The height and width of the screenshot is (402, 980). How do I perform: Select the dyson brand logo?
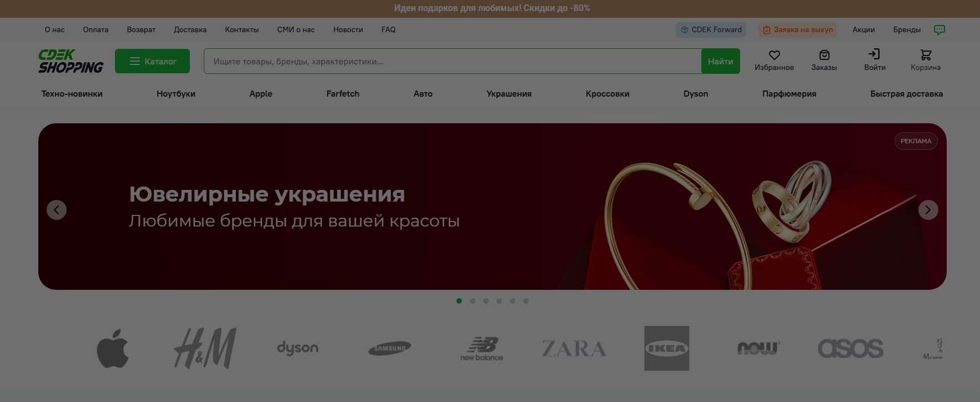pyautogui.click(x=298, y=348)
